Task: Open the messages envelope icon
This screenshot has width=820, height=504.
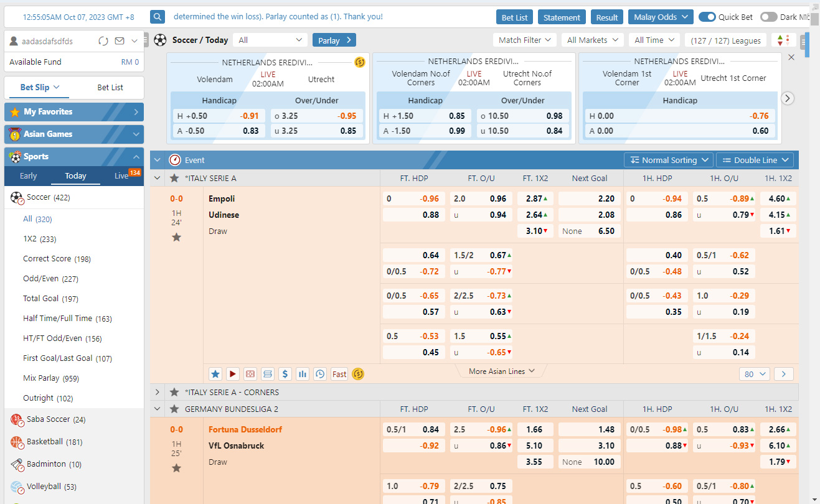Action: click(x=120, y=41)
